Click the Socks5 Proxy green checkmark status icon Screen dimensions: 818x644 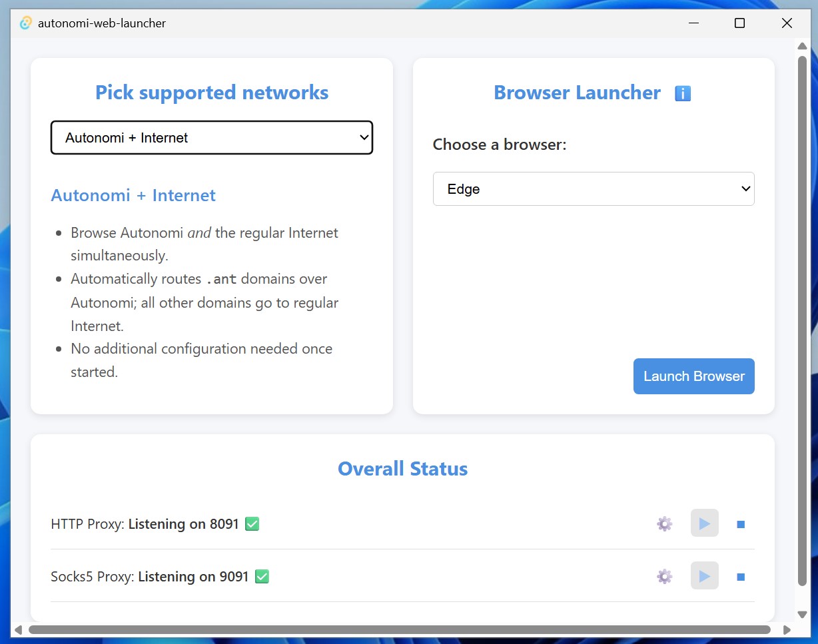pyautogui.click(x=262, y=577)
